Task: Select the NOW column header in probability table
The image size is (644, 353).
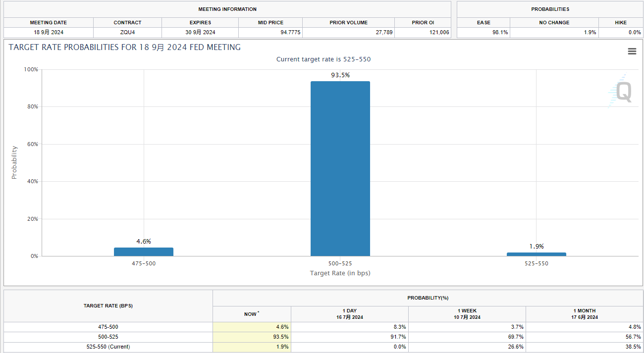Action: coord(252,314)
